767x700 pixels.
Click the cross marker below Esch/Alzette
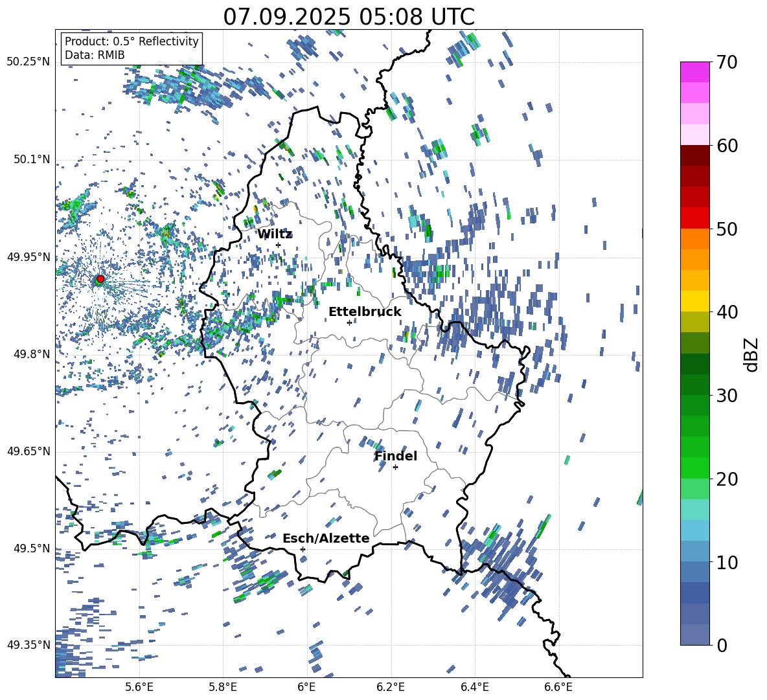(x=303, y=549)
